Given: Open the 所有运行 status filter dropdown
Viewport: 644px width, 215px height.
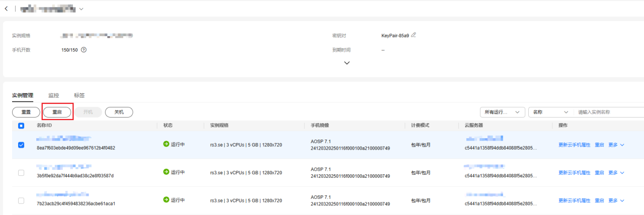Looking at the screenshot, I should (502, 112).
